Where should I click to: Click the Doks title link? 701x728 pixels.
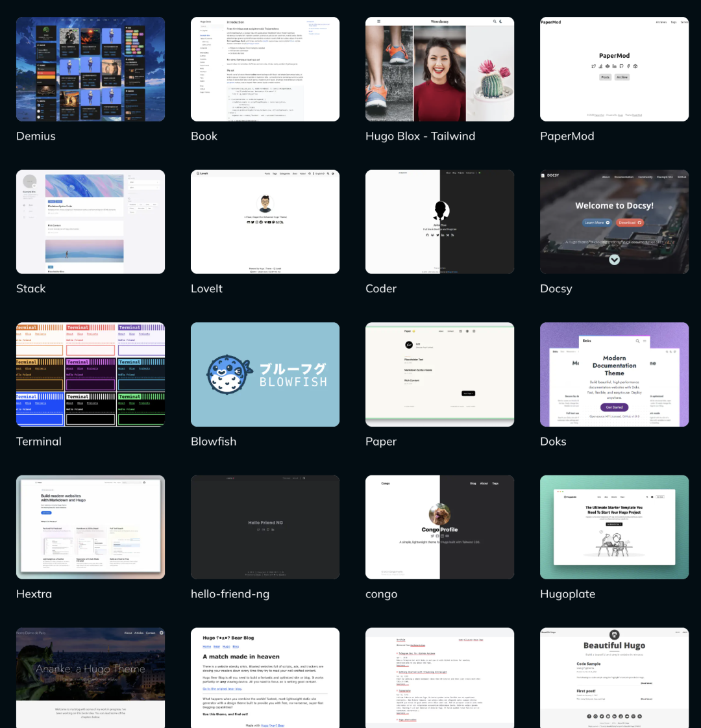coord(553,441)
